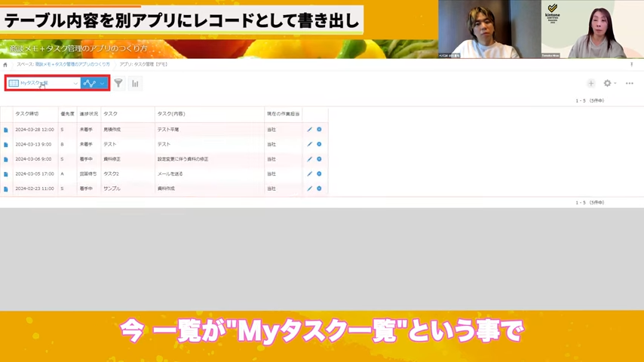Go to the kintone home icon

point(5,65)
